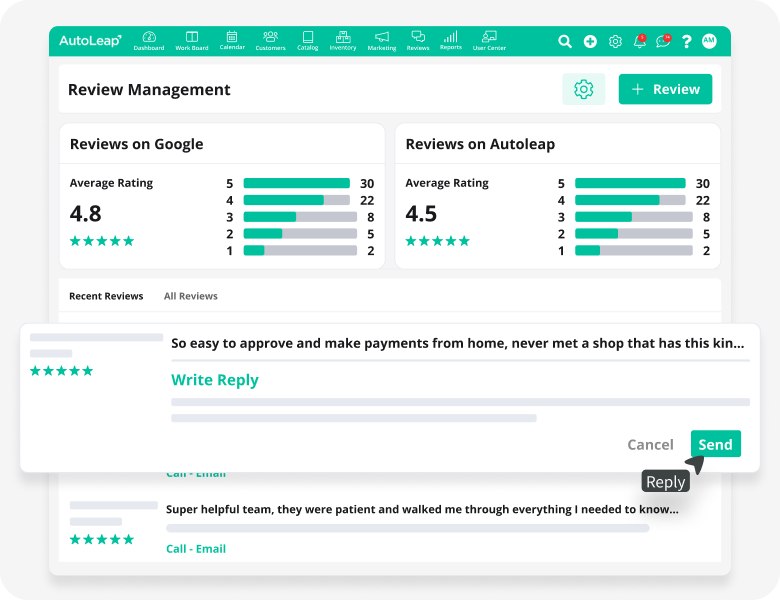The width and height of the screenshot is (780, 600).
Task: Open the AM user avatar menu
Action: click(709, 41)
